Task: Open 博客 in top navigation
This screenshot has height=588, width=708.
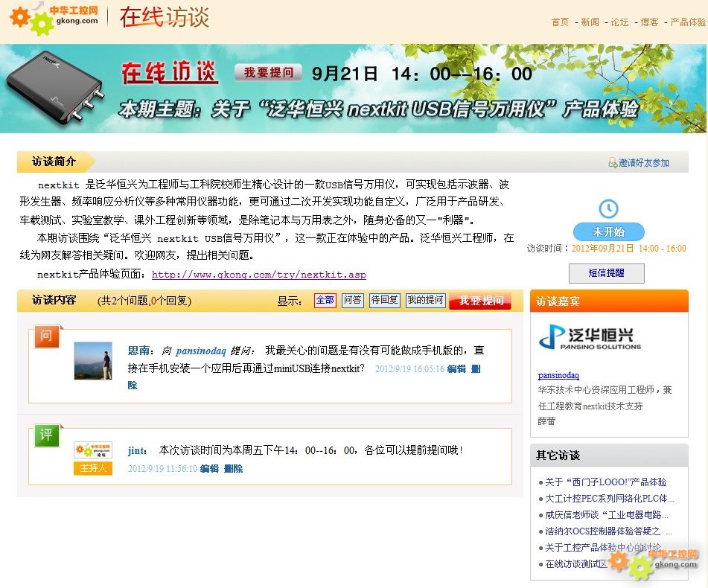Action: (649, 22)
